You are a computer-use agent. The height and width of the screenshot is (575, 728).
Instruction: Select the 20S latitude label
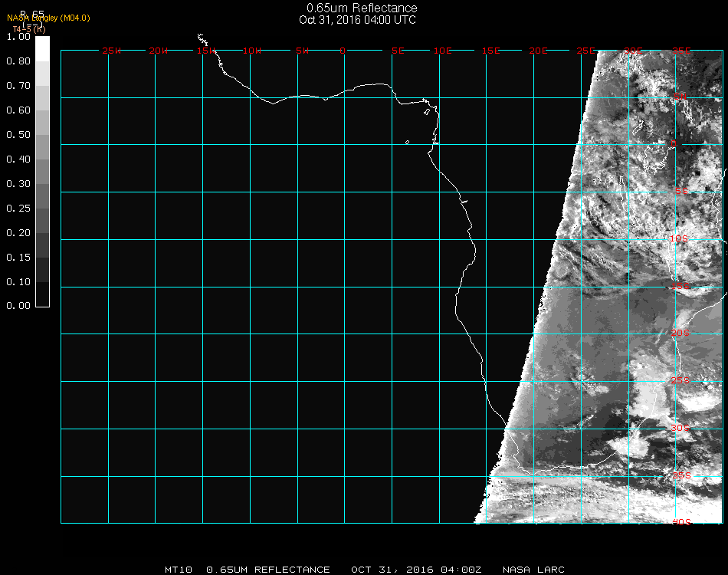680,333
